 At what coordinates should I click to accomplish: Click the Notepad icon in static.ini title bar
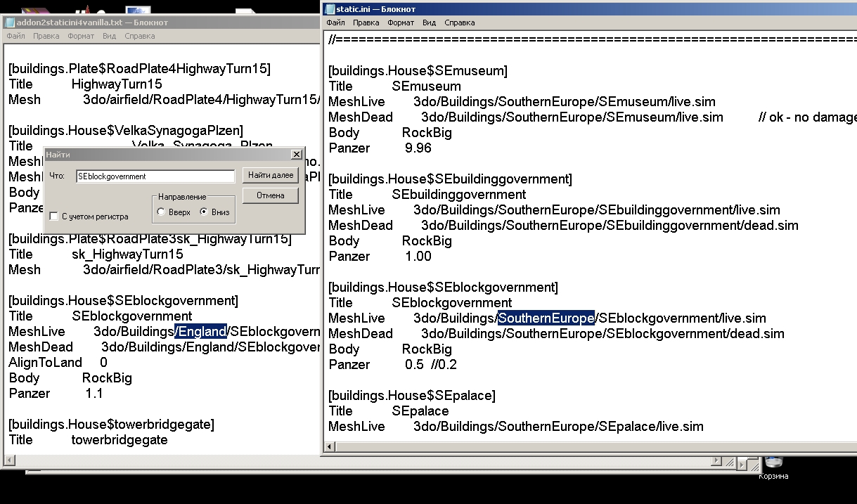tap(330, 8)
